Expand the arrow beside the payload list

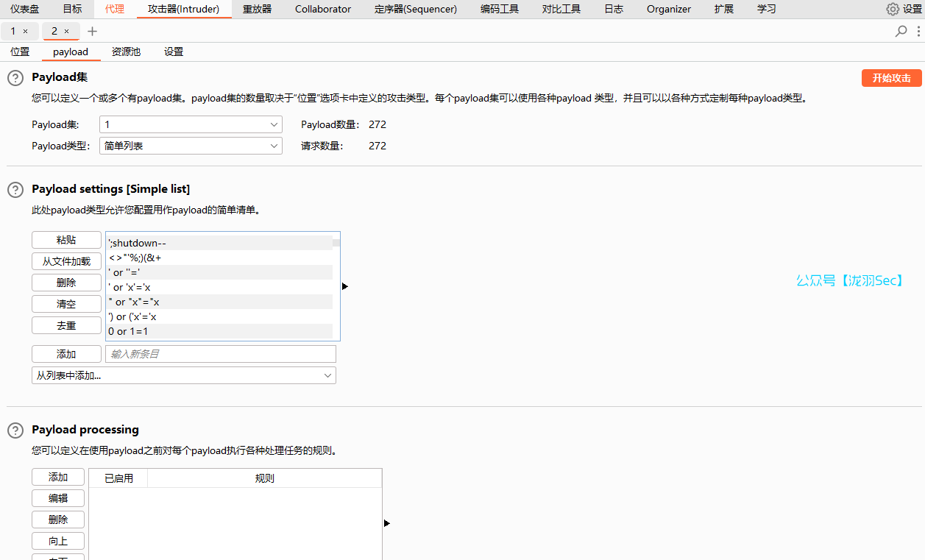coord(345,286)
